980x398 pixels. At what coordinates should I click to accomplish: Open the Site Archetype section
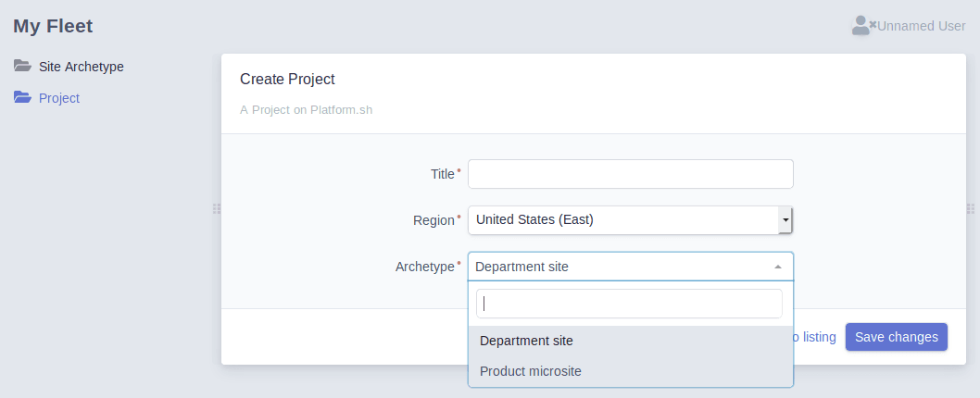(82, 67)
